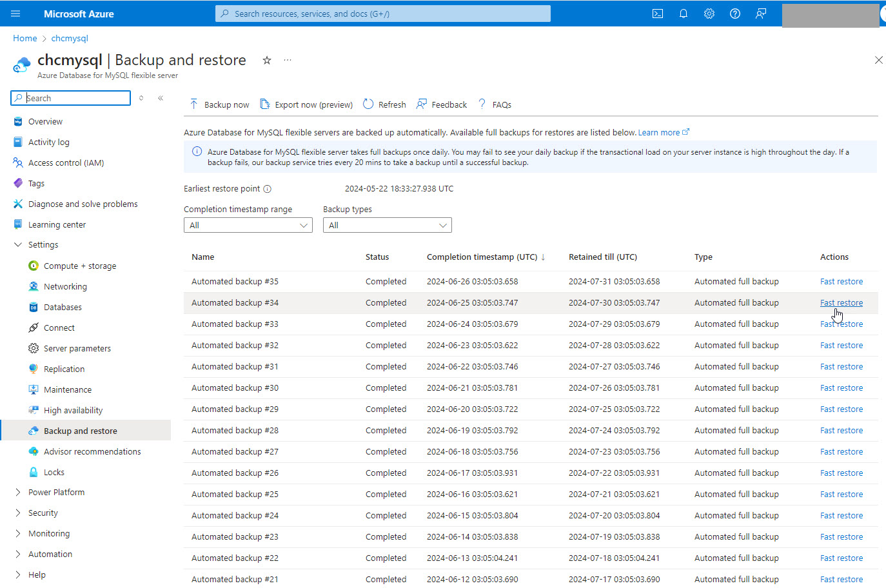Click Fast restore for Automated backup #30

point(842,388)
